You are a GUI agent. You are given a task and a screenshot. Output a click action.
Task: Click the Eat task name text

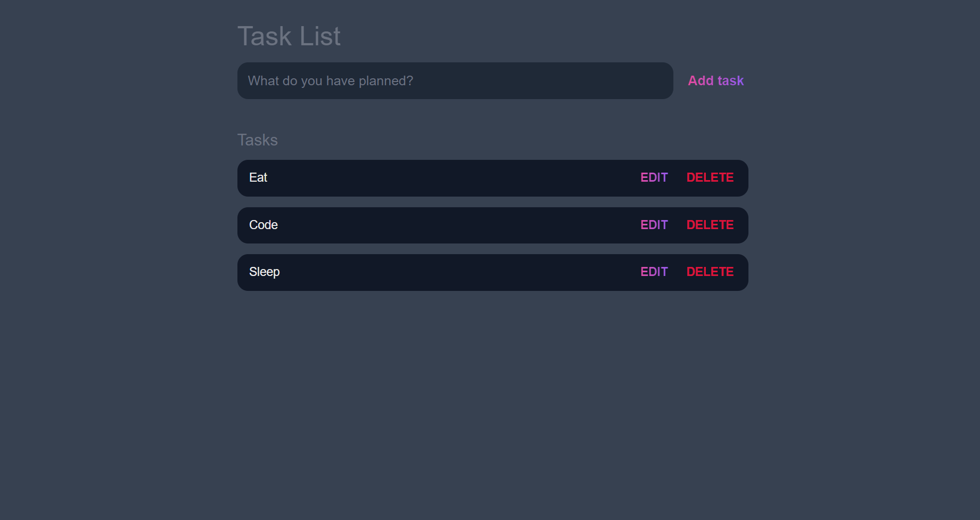[x=258, y=178]
